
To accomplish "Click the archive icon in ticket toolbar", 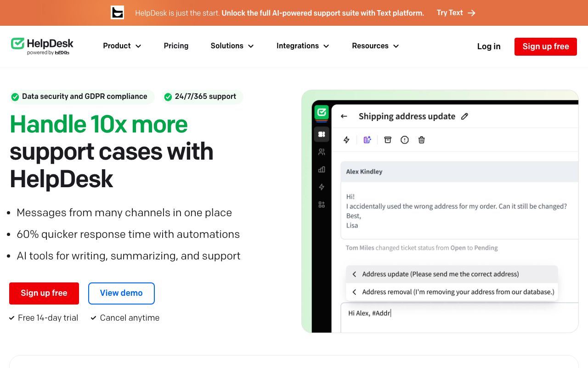I will 388,140.
